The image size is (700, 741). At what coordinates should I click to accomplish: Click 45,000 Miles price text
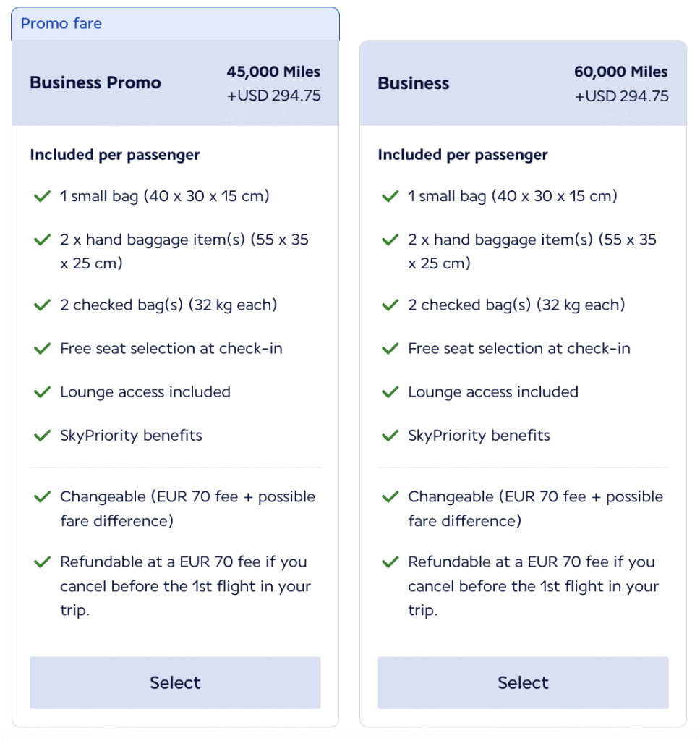coord(273,72)
